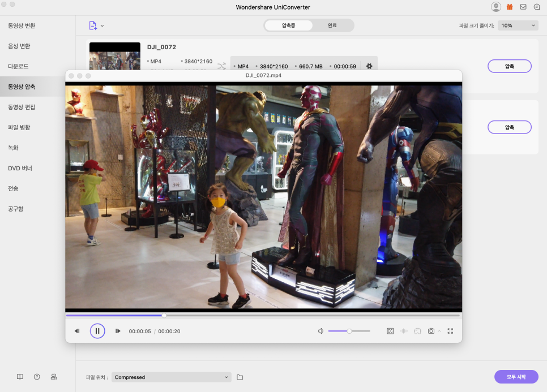Switch to the 압축중 tab
This screenshot has height=392, width=547.
[288, 25]
